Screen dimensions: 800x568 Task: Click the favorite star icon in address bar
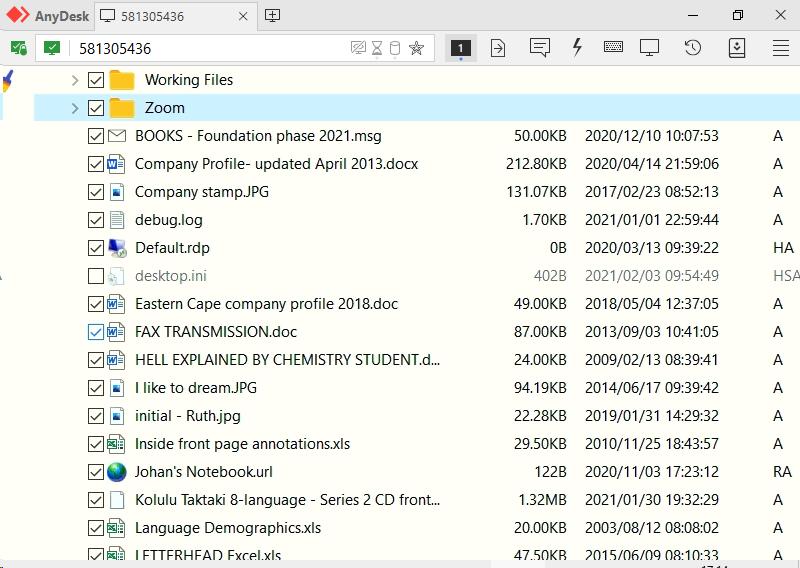click(417, 48)
